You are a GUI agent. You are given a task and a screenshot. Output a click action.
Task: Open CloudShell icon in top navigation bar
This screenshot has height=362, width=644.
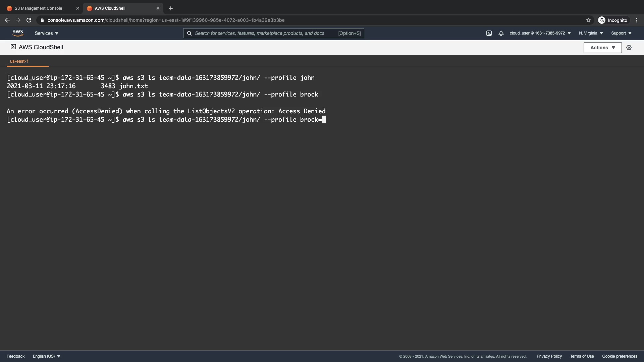point(489,33)
